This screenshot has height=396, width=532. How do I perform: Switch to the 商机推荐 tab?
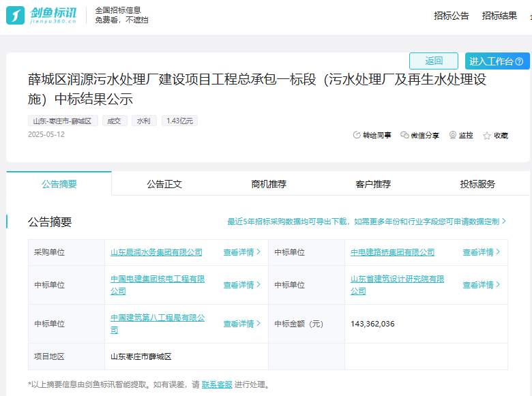(x=269, y=184)
